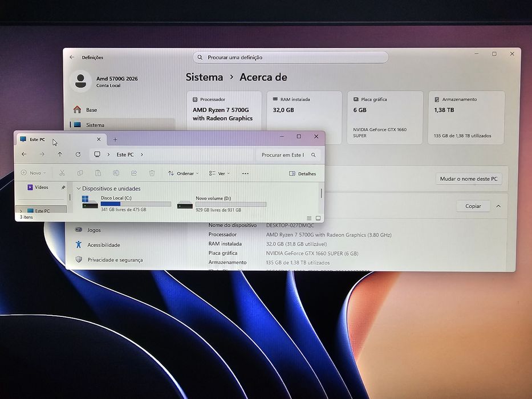The image size is (532, 399).
Task: Refresh the Este PC view
Action: coord(78,154)
